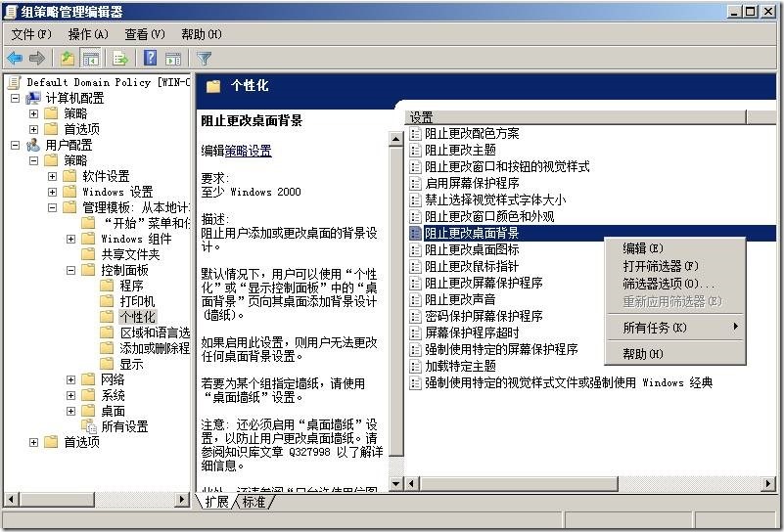Image resolution: width=784 pixels, height=532 pixels.
Task: Click the 用户配置 user icon
Action: (x=33, y=145)
